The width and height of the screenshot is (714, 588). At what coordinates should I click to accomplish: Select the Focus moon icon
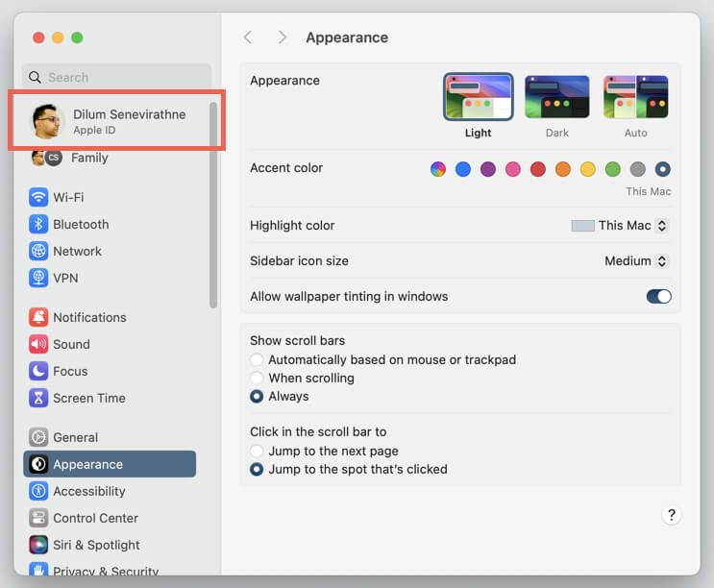[38, 371]
